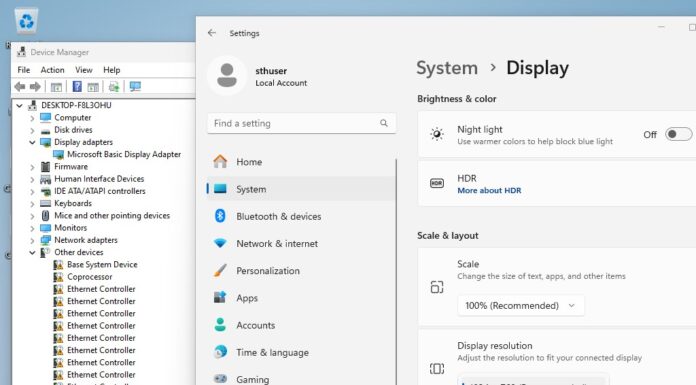Image resolution: width=696 pixels, height=385 pixels.
Task: Open the Scale 100% (Recommended) dropdown
Action: click(x=520, y=306)
